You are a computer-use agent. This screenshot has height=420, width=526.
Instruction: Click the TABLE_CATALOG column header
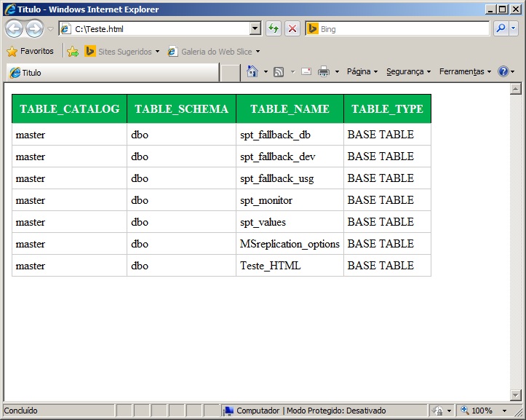(69, 108)
